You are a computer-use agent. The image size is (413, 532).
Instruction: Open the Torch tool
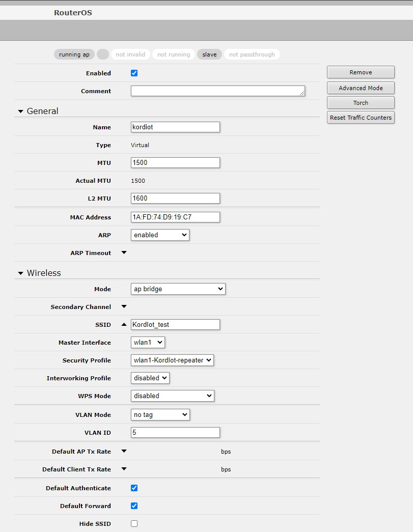pyautogui.click(x=361, y=103)
